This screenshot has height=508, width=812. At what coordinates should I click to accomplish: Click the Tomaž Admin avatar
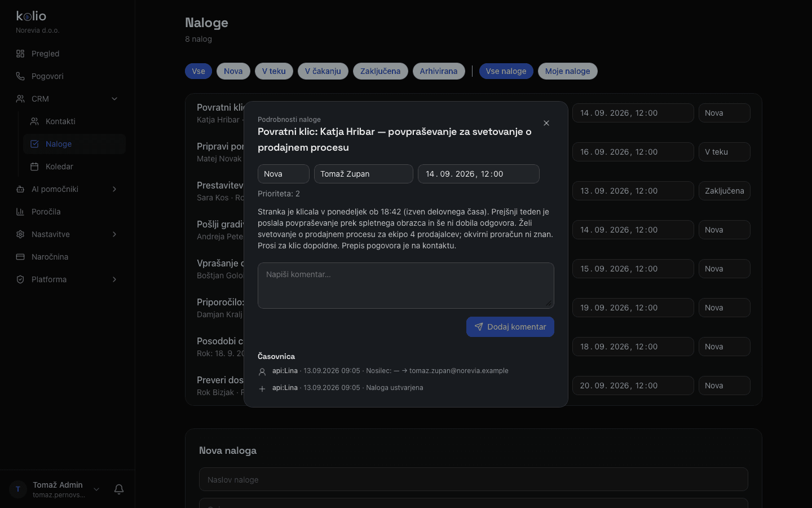point(18,489)
